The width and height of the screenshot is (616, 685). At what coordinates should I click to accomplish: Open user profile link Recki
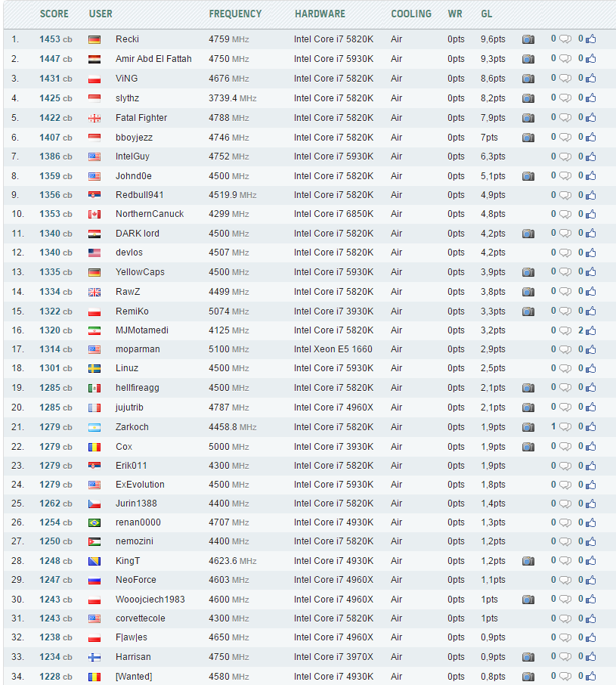(127, 39)
